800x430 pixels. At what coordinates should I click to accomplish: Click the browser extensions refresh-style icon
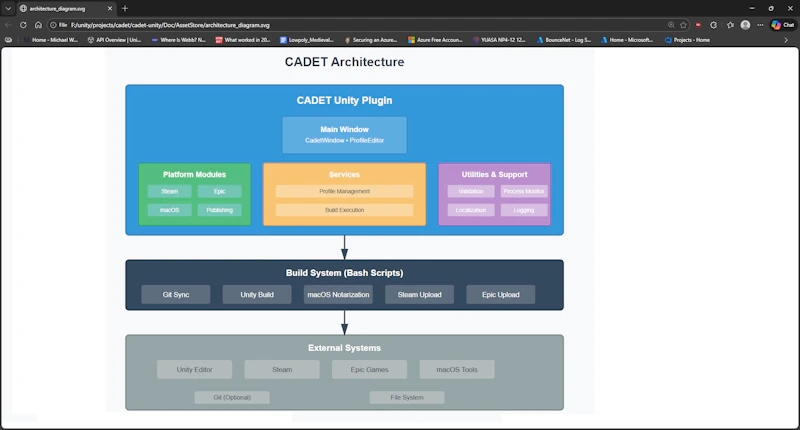[714, 25]
